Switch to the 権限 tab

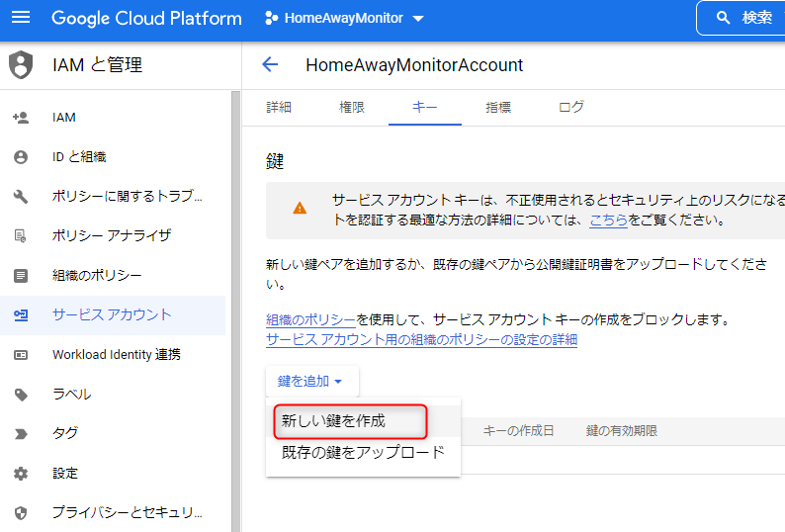[352, 107]
